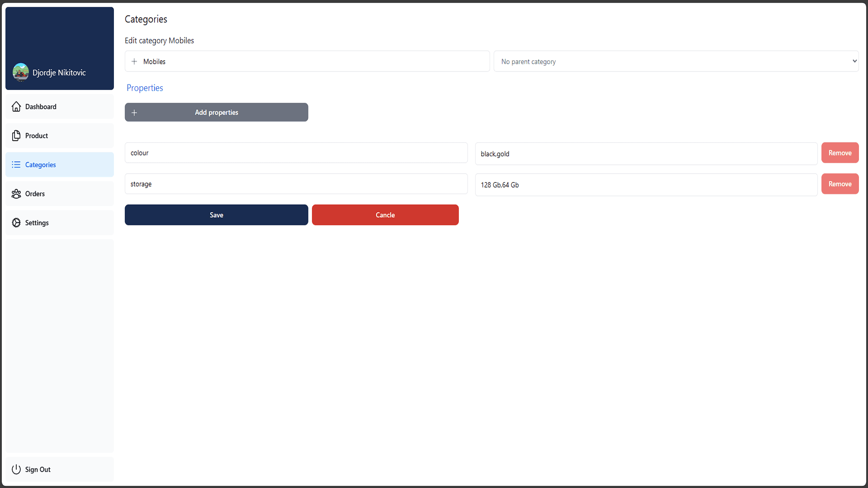Click the plus icon next to Mobiles
The height and width of the screenshot is (488, 868).
pyautogui.click(x=134, y=61)
